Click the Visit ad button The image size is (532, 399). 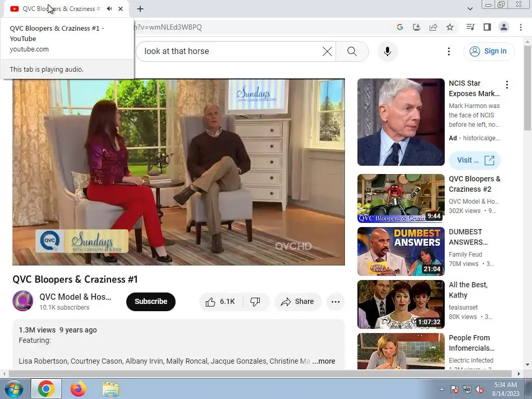[x=475, y=160]
